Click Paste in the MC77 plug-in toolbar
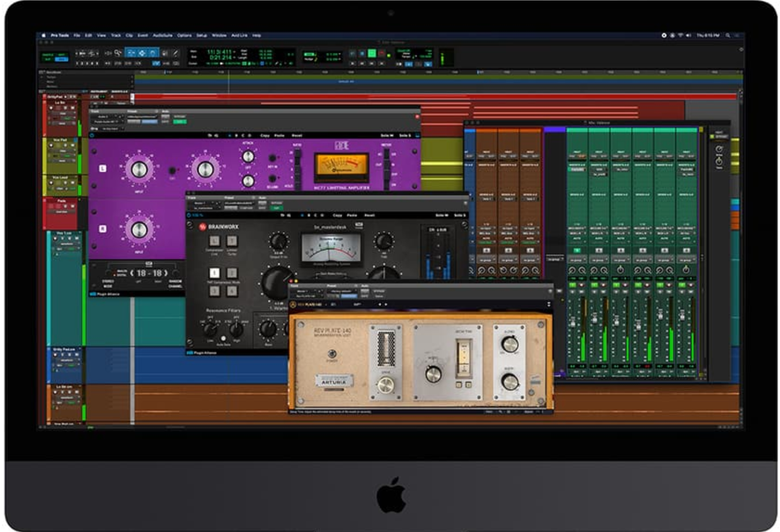 pyautogui.click(x=280, y=135)
